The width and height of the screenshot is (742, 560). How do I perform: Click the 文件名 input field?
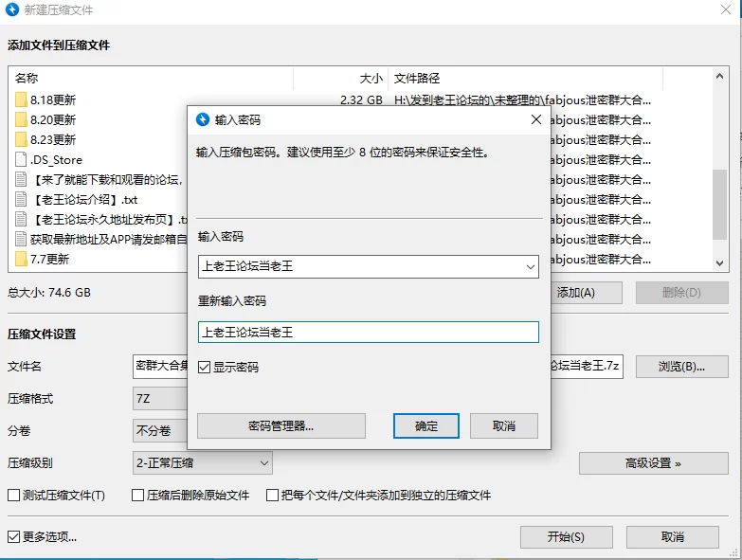pos(377,367)
